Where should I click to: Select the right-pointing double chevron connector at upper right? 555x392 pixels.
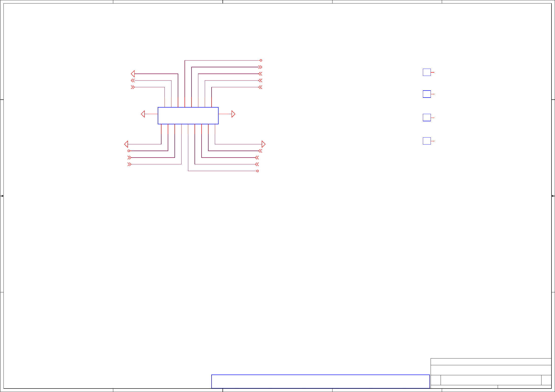[x=260, y=67]
